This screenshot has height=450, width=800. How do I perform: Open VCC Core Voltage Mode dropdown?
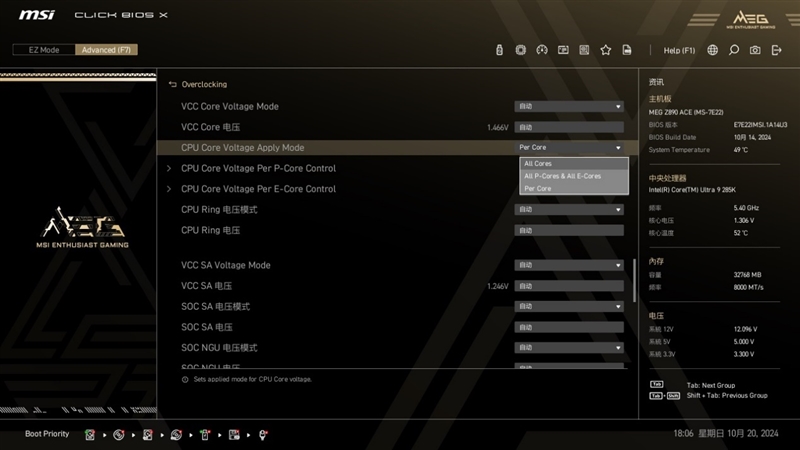coord(569,107)
